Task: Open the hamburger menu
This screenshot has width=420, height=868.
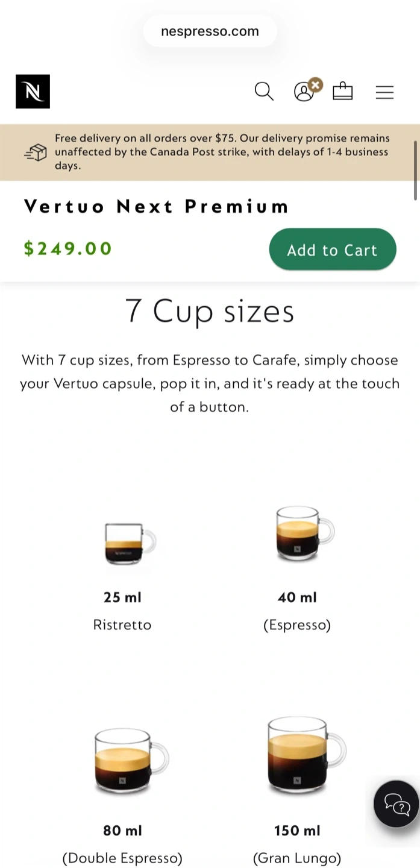Action: coord(384,92)
